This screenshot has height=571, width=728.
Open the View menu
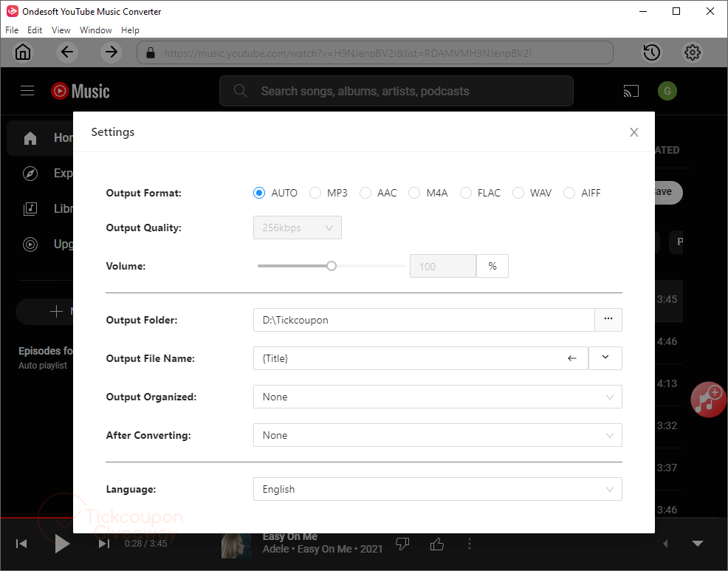coord(61,30)
